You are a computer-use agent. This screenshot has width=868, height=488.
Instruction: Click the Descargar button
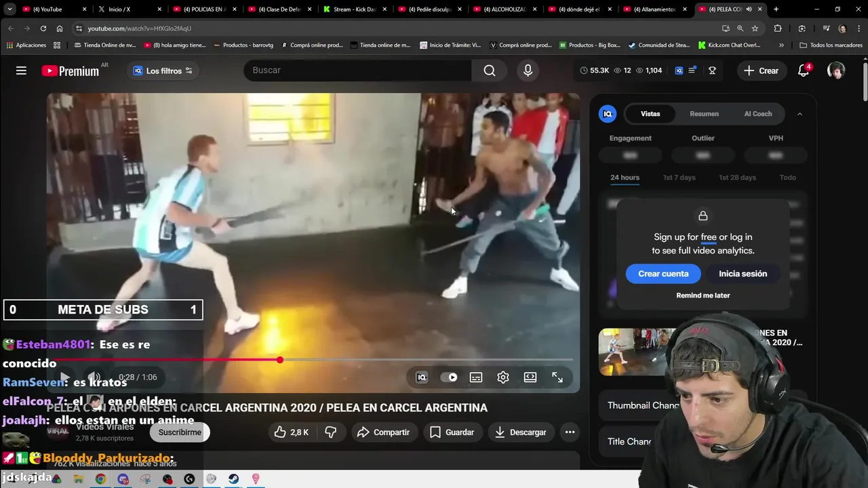(x=521, y=432)
